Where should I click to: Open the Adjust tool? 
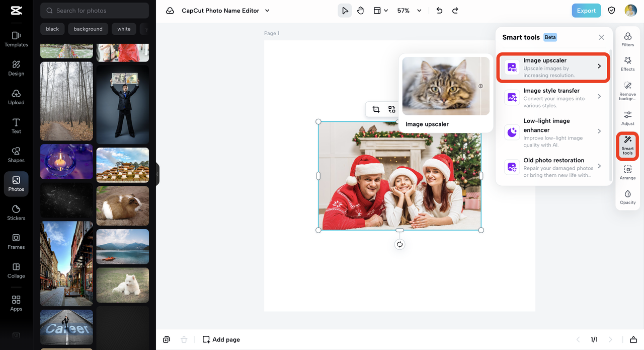[x=628, y=118]
